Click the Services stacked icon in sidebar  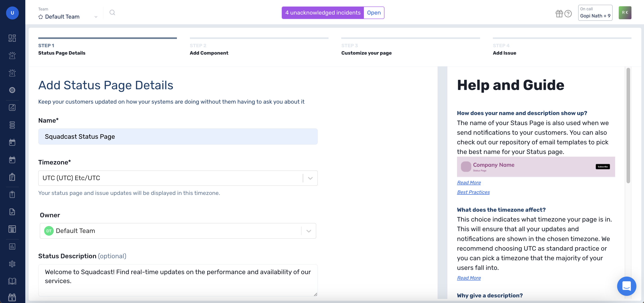coord(12,125)
